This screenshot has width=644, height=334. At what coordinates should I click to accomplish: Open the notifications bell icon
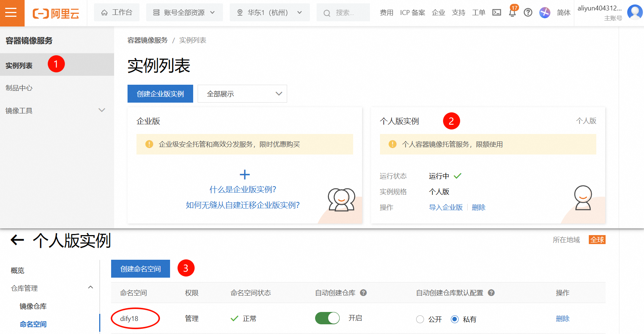click(512, 13)
